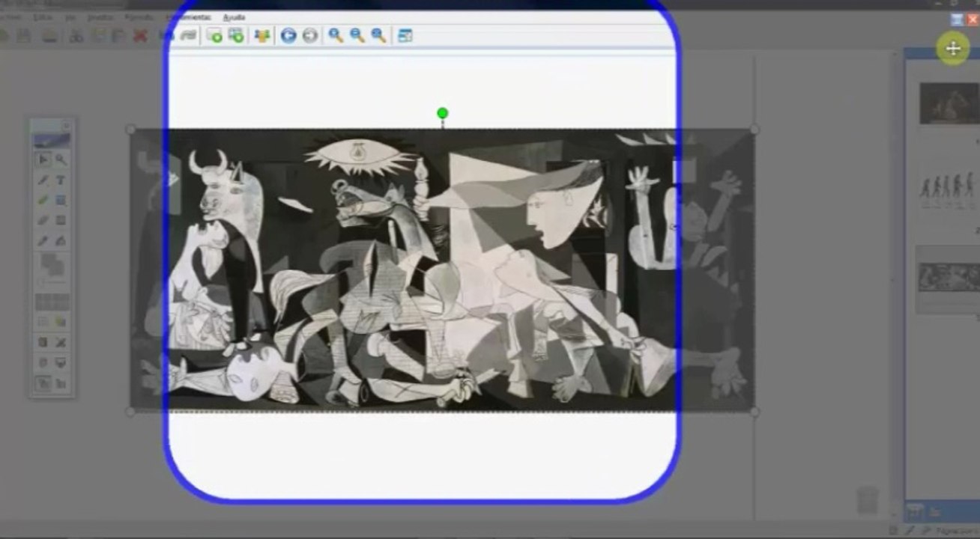Click the second green-plus page icon
The width and height of the screenshot is (980, 539).
[x=236, y=35]
